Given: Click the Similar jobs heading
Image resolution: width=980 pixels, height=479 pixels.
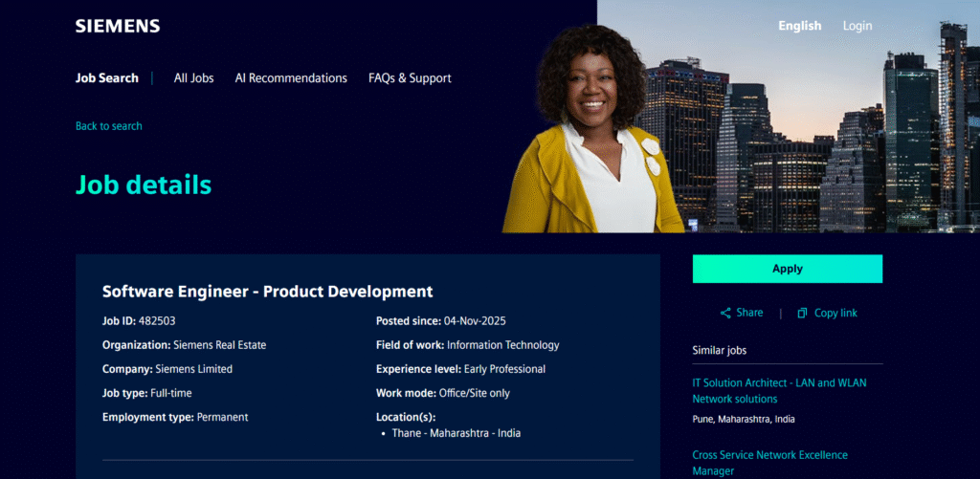Looking at the screenshot, I should point(720,350).
